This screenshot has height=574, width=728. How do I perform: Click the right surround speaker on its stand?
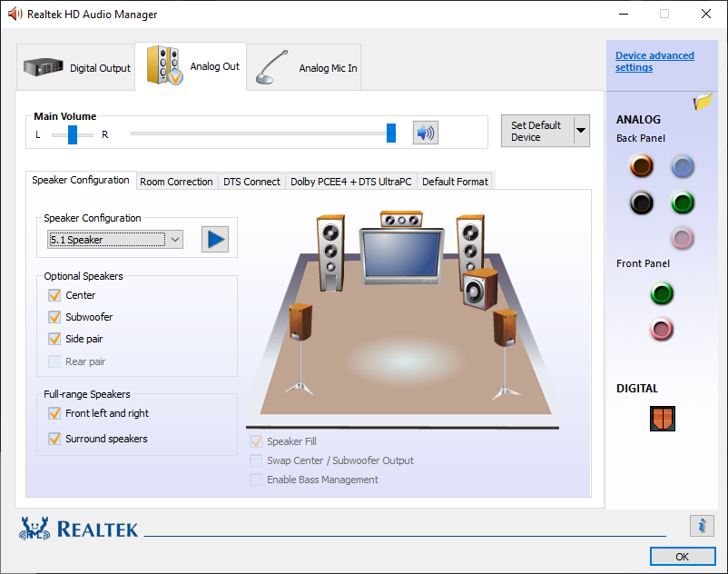point(505,354)
